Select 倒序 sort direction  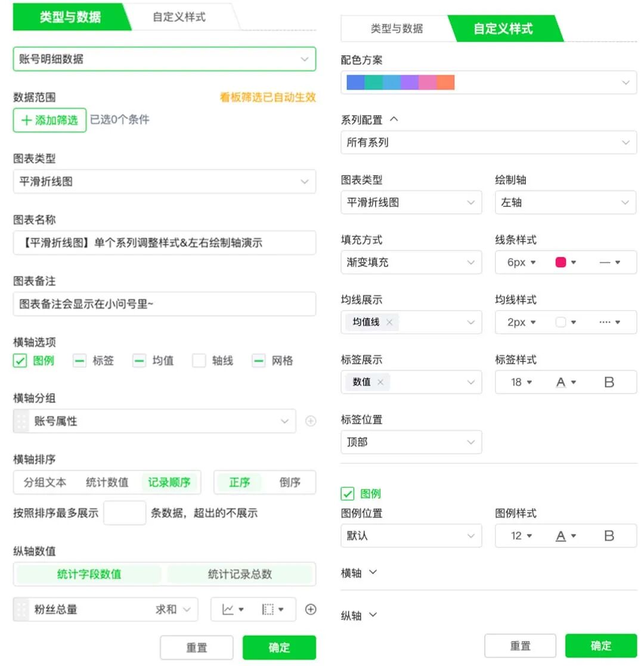point(290,482)
